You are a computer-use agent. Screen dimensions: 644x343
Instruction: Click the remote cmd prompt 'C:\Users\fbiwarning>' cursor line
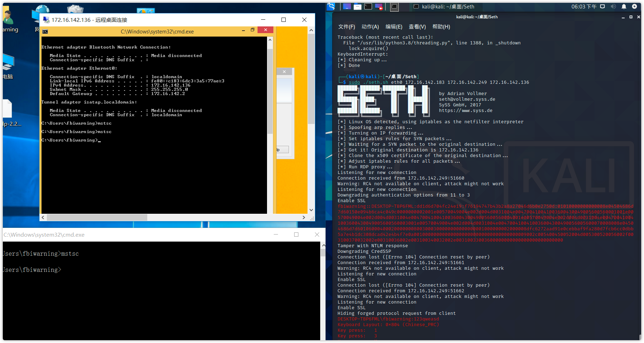click(71, 140)
